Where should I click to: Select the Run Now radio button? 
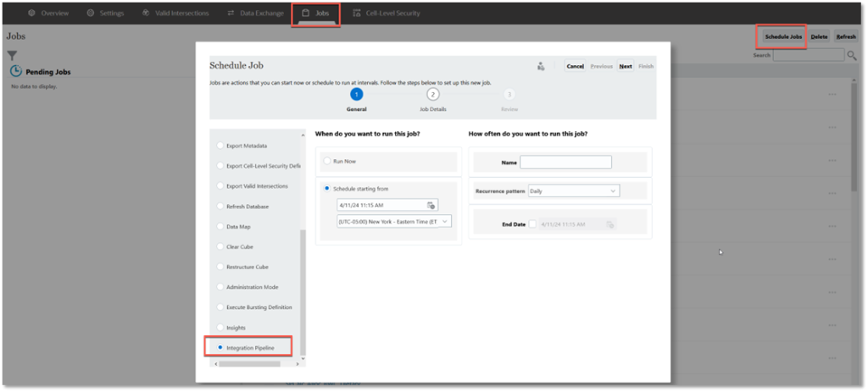coord(327,161)
